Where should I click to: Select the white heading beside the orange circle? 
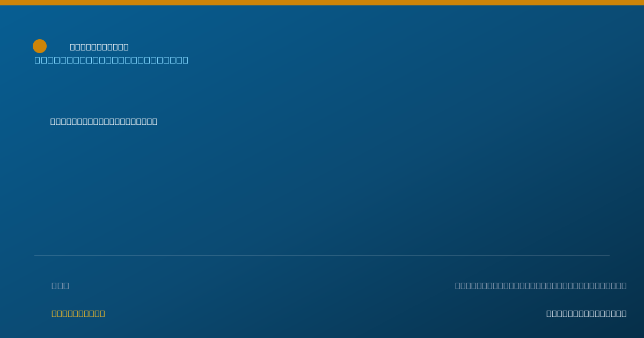[99, 47]
